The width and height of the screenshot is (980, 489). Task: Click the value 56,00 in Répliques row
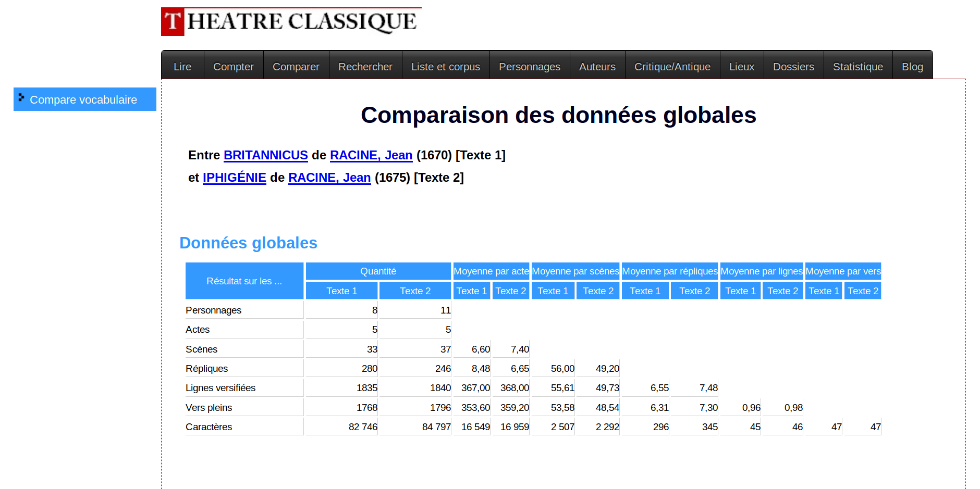(562, 369)
